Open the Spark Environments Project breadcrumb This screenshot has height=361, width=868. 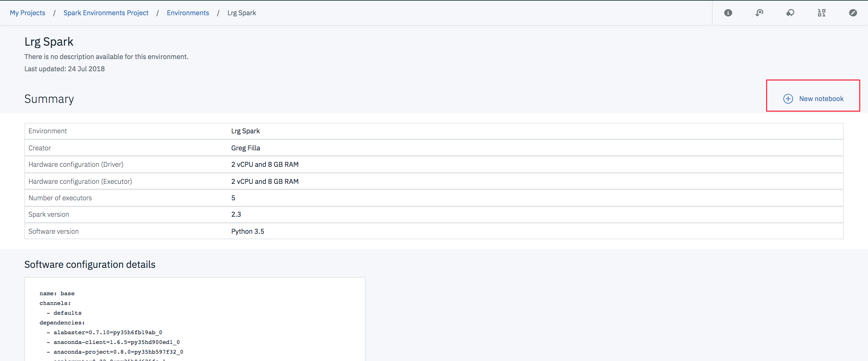pyautogui.click(x=106, y=12)
